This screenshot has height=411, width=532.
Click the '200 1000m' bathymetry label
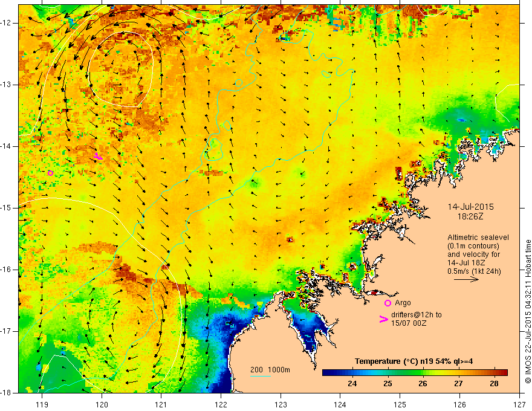(x=270, y=370)
